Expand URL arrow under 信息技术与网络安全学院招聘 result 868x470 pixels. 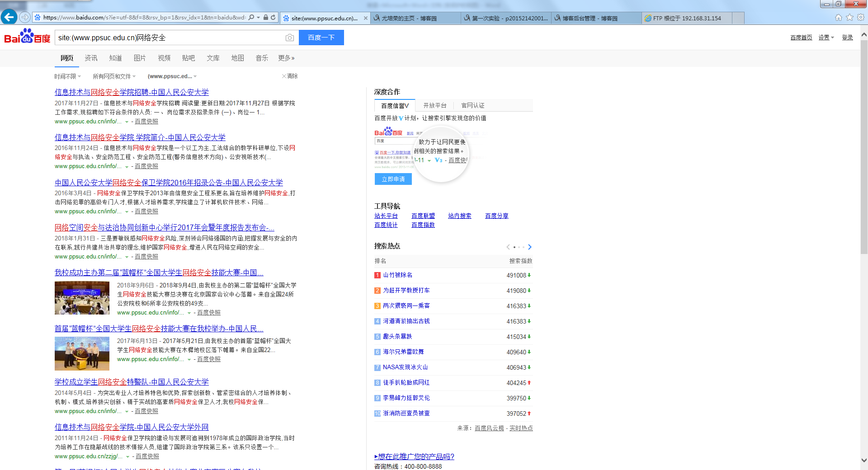(127, 122)
